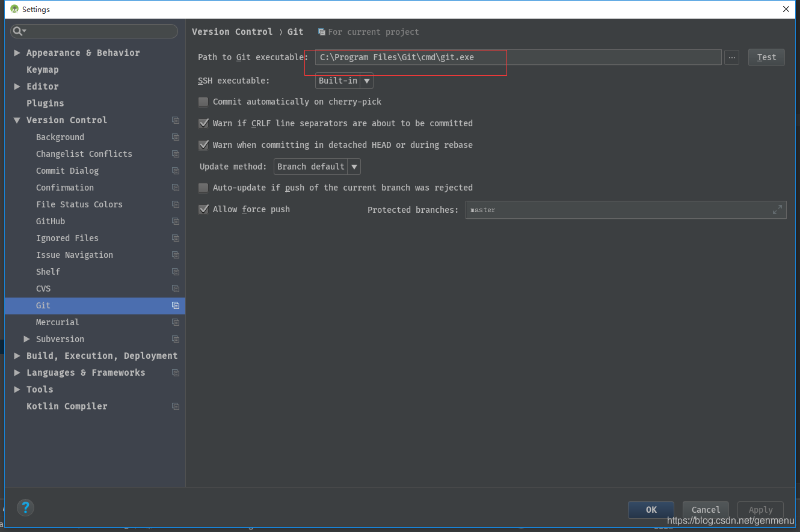800x532 pixels.
Task: Expand Languages & Frameworks arrow
Action: click(x=17, y=373)
